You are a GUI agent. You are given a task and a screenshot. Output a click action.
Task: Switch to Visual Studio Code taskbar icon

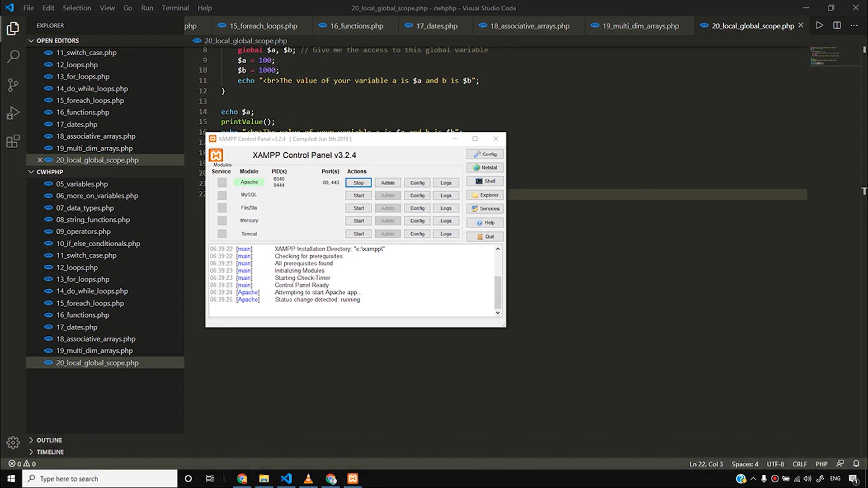click(286, 479)
